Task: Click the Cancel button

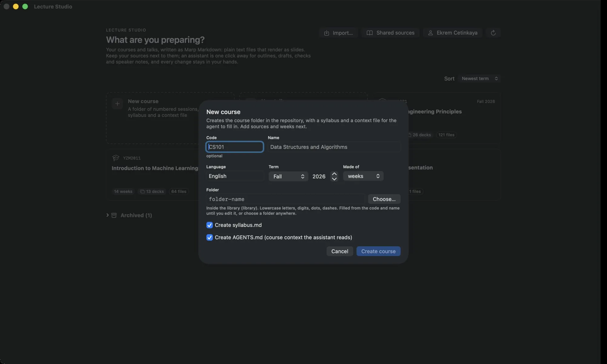Action: 340,251
